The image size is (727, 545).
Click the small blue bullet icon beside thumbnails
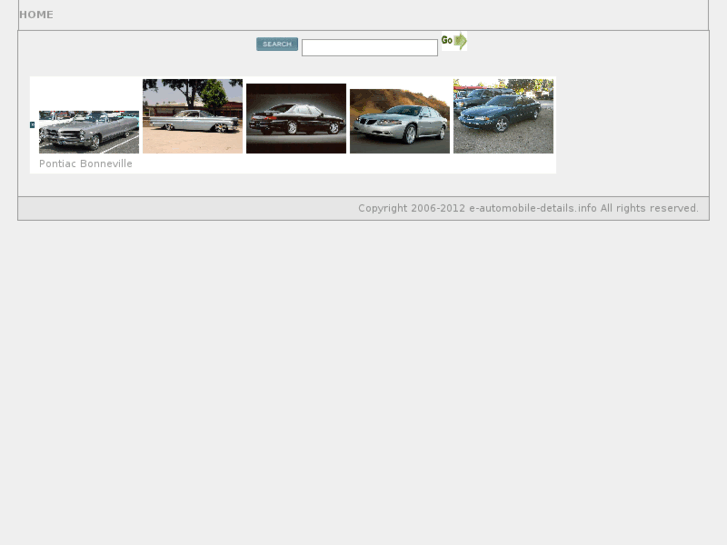[32, 125]
